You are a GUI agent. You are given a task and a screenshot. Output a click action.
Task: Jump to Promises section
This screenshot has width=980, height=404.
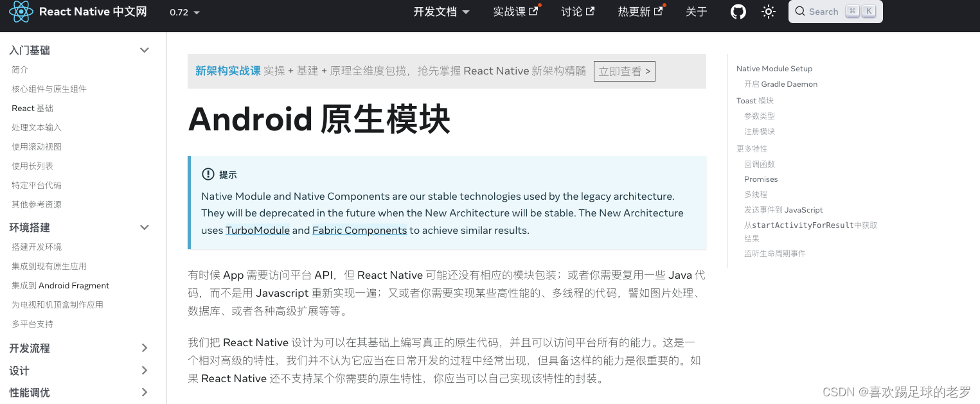point(761,179)
